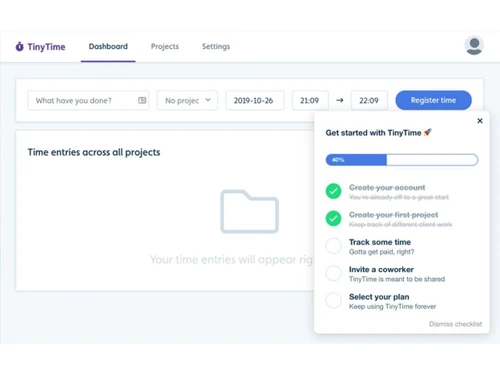
Task: Go to the Settings tab
Action: point(216,46)
